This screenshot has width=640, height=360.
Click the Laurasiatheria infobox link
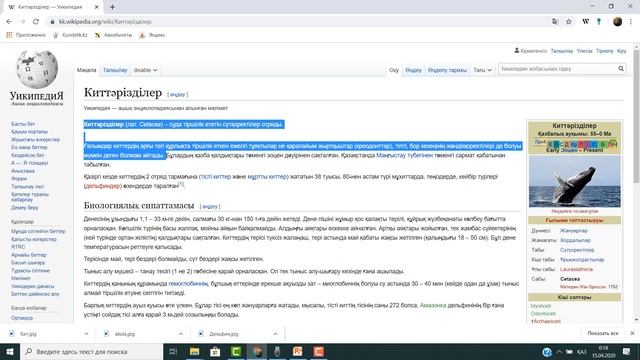(576, 269)
